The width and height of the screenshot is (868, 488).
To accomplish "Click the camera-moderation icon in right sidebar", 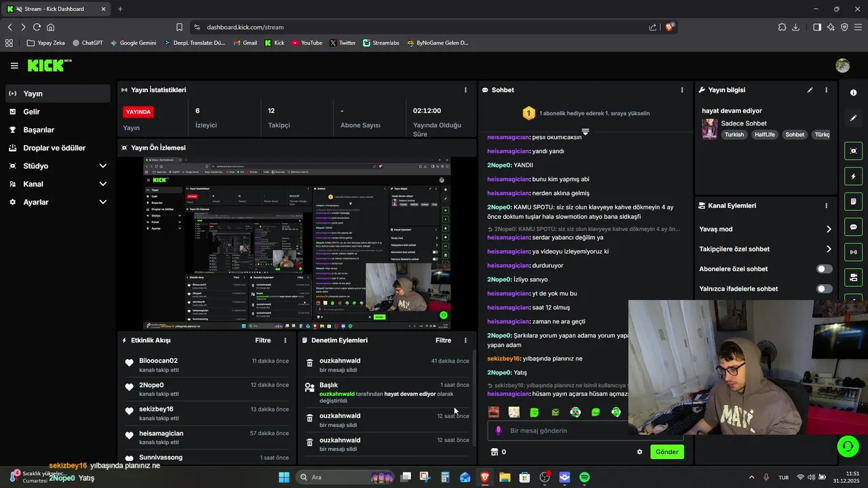I will [853, 277].
